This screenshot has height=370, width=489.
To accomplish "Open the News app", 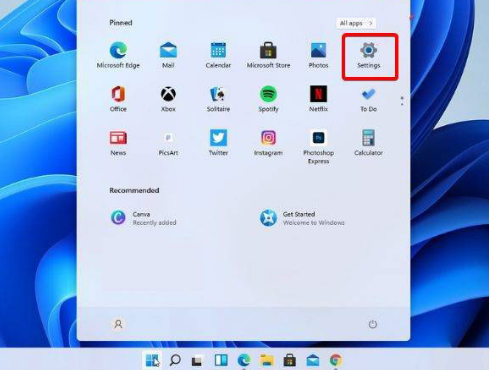I will point(118,143).
